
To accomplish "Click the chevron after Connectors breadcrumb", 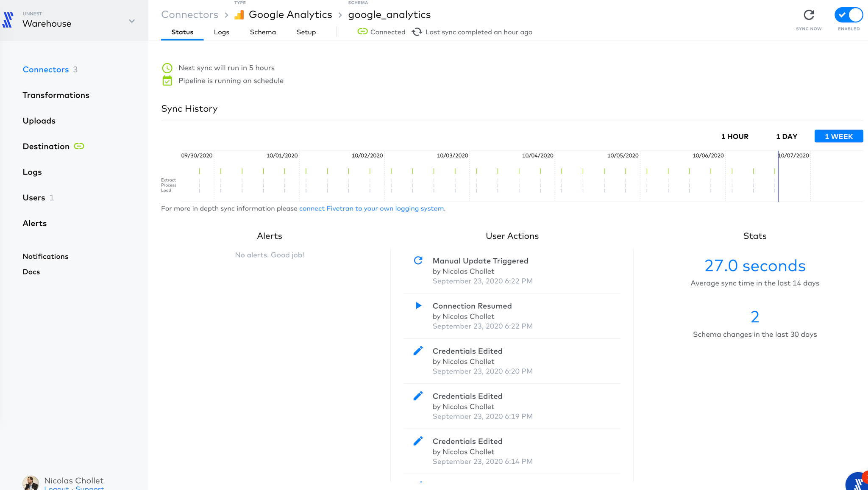I will tap(226, 15).
